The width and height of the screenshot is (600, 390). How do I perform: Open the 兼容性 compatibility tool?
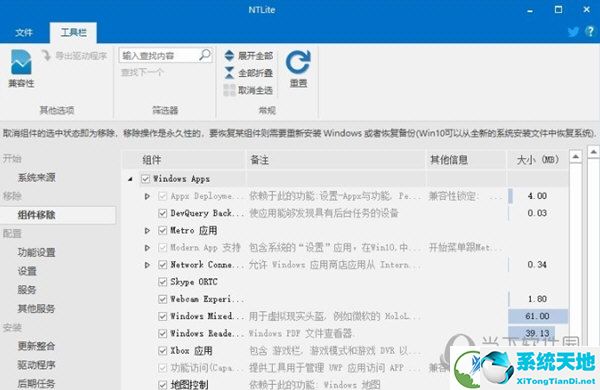click(21, 69)
